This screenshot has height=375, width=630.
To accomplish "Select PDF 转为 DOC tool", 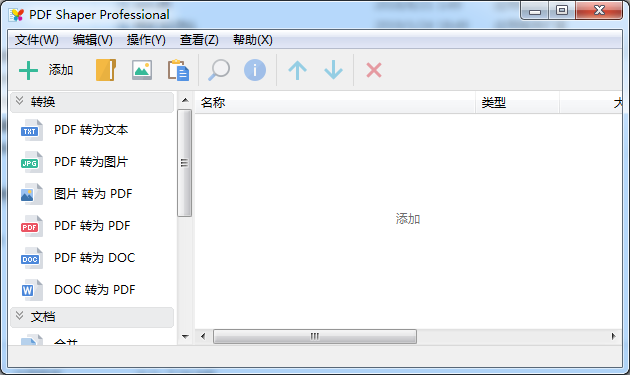I will (94, 258).
